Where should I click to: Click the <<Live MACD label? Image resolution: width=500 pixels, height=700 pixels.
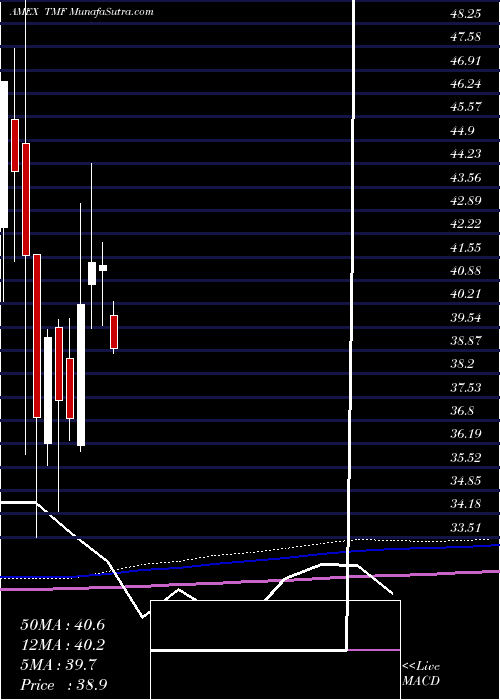coord(421,673)
